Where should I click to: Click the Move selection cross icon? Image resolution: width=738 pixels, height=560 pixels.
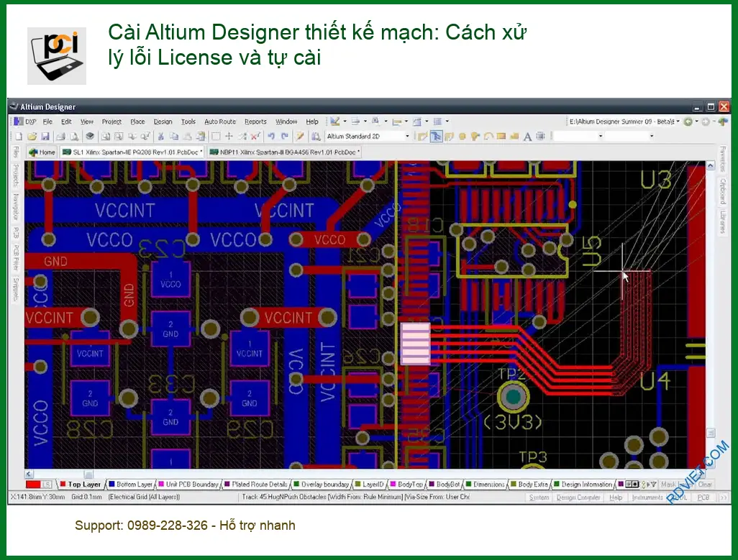229,137
